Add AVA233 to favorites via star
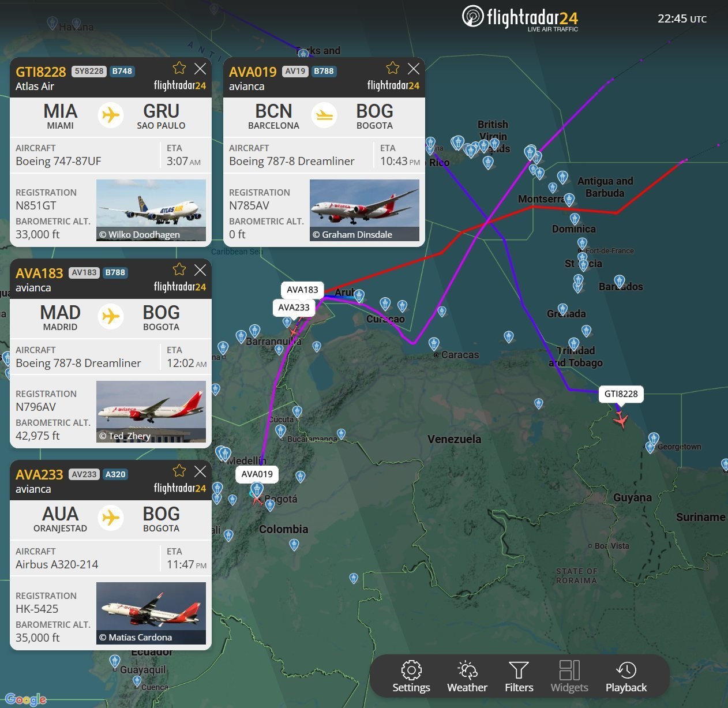The width and height of the screenshot is (728, 708). click(x=179, y=471)
